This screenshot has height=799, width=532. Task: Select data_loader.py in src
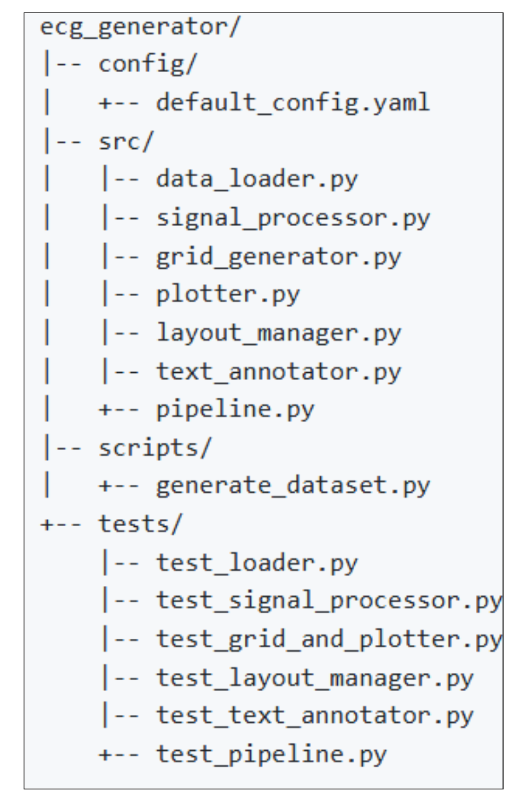257,180
